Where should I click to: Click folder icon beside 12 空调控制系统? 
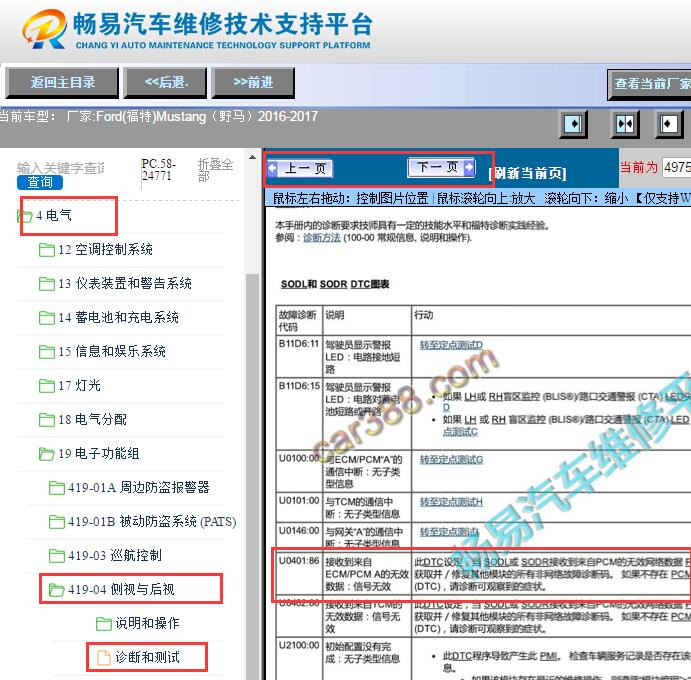(x=47, y=250)
